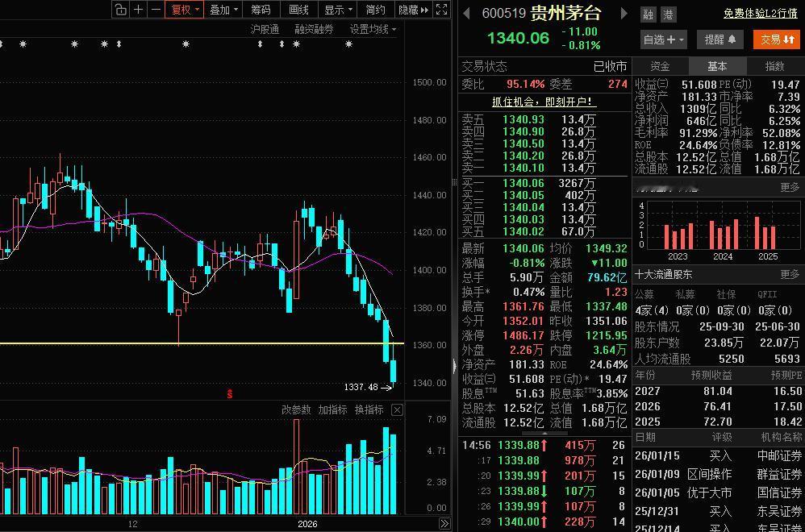Viewport: 805px width, 532px height.
Task: Click the 跌停 price 1215.95
Action: pos(607,335)
